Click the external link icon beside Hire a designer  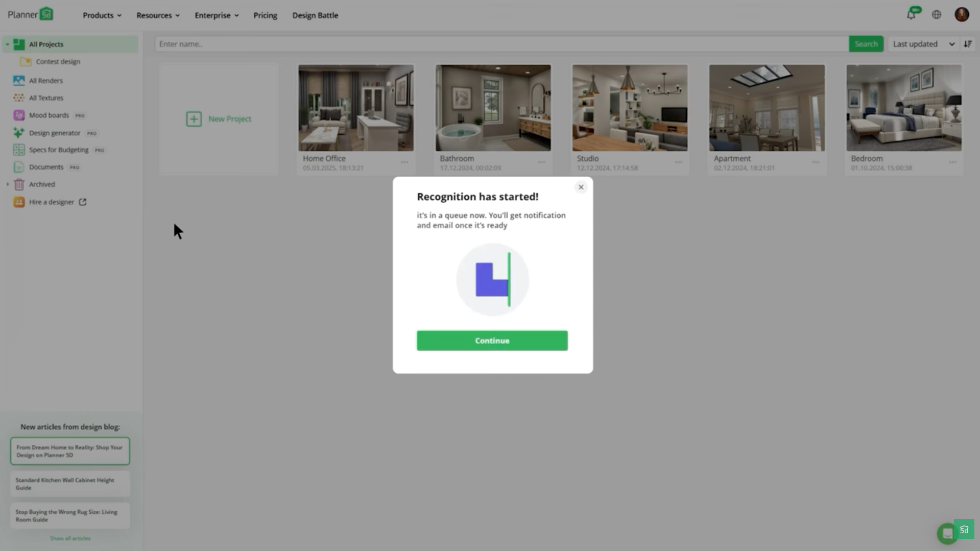point(83,202)
